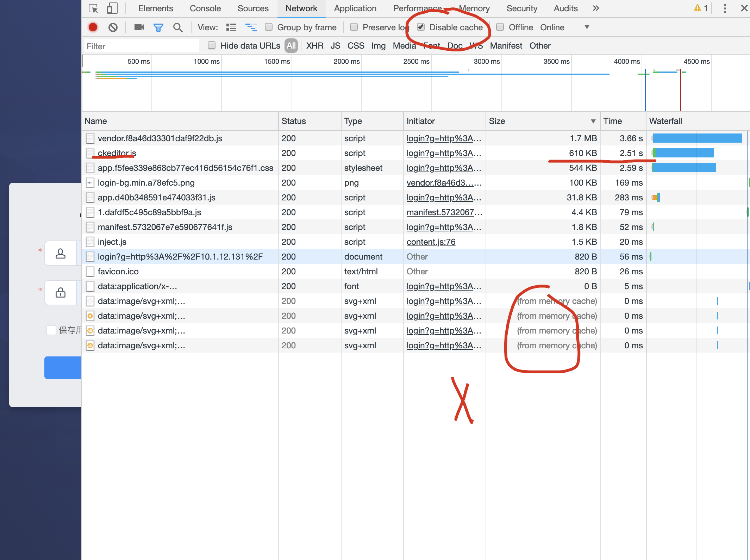Viewport: 750px width, 560px height.
Task: Click file icon of favicon.ico row
Action: tap(90, 272)
